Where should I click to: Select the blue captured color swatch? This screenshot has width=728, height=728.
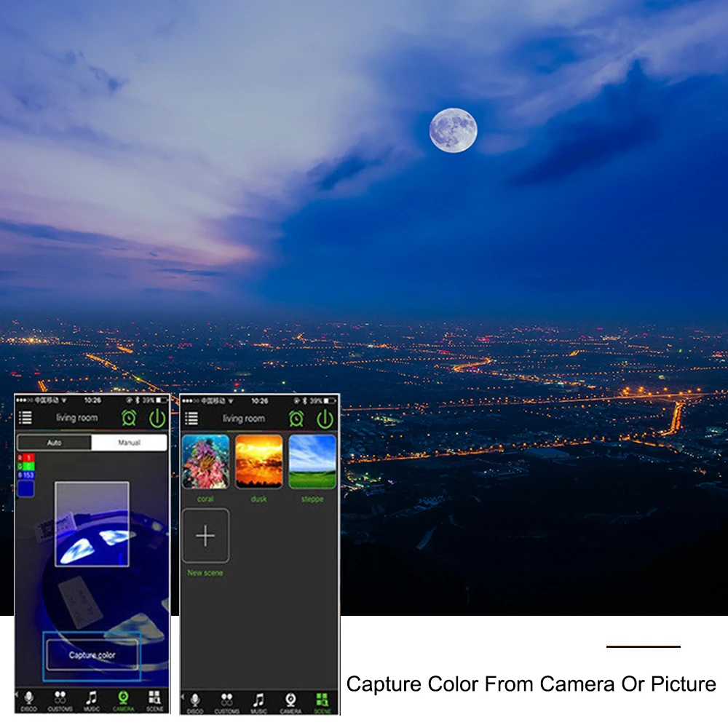[25, 489]
